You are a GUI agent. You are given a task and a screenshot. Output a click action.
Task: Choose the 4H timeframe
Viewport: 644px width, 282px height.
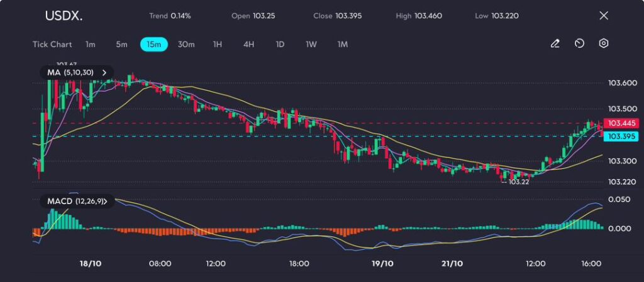(x=248, y=45)
